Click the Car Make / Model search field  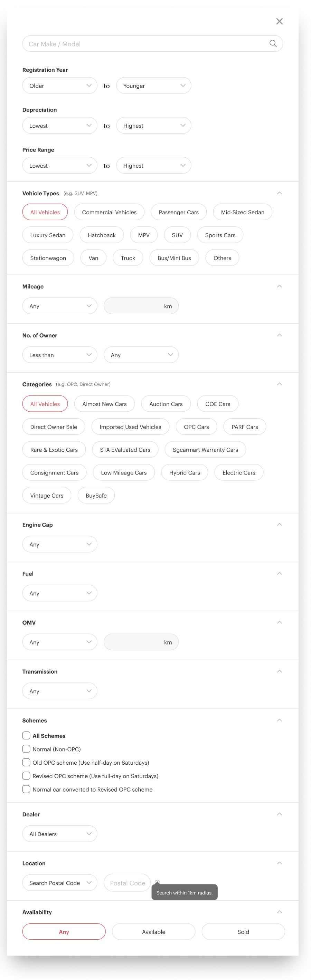pos(152,43)
